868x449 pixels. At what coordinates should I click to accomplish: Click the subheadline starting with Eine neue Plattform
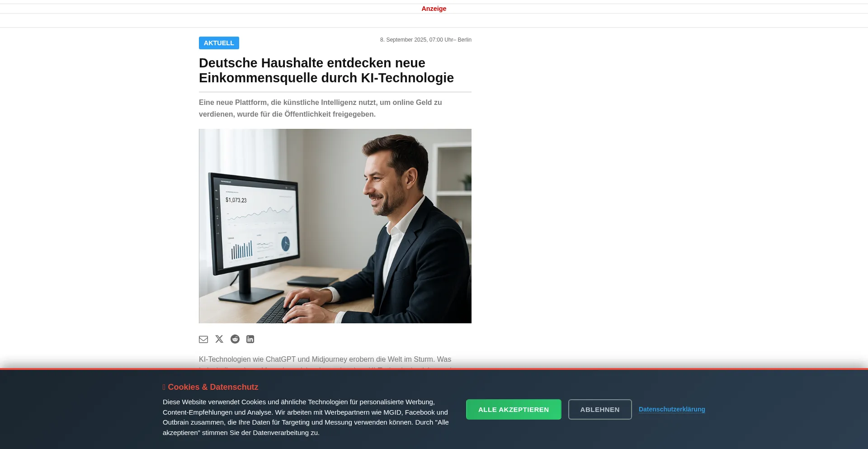click(x=321, y=108)
